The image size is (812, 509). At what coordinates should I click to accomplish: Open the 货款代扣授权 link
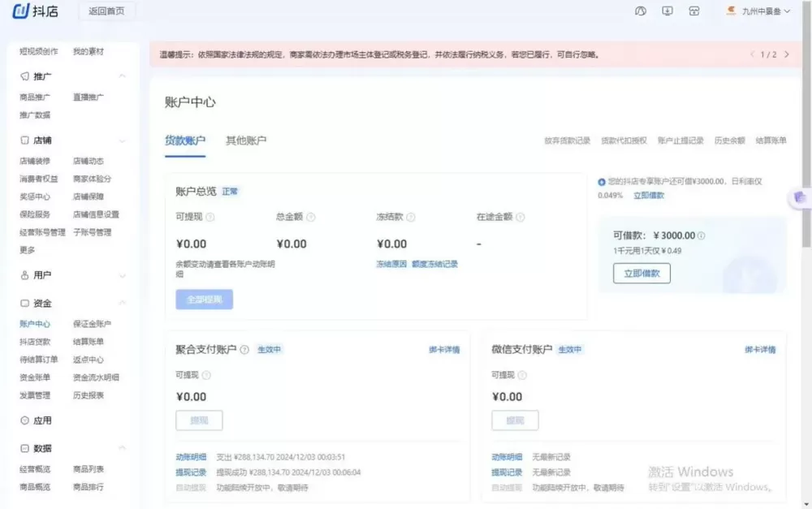[x=624, y=140]
